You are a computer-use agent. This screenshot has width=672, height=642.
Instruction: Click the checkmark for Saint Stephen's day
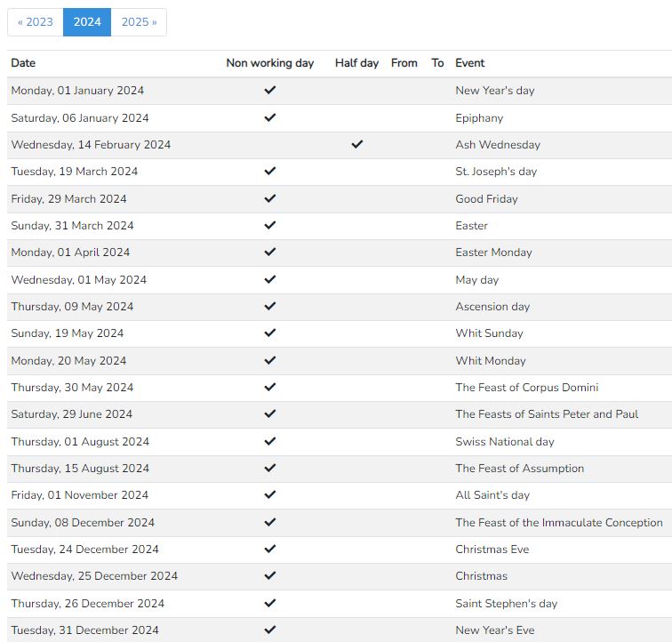click(270, 603)
